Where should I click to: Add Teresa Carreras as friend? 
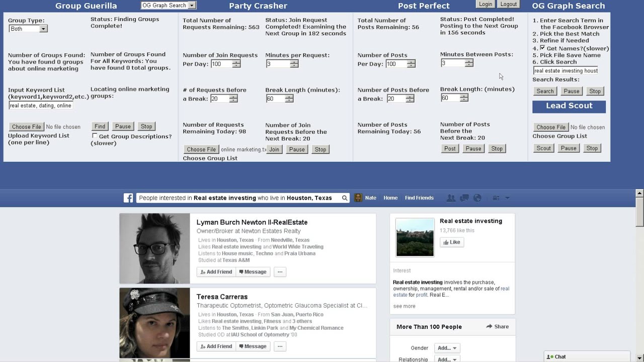pyautogui.click(x=216, y=346)
